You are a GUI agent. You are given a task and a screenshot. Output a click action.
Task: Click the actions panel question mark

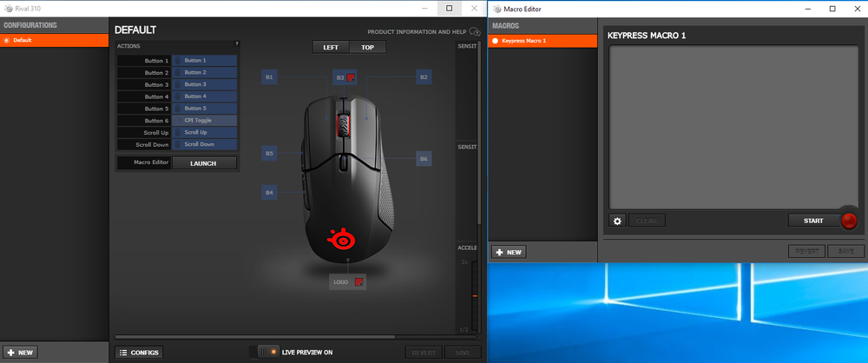pyautogui.click(x=236, y=43)
